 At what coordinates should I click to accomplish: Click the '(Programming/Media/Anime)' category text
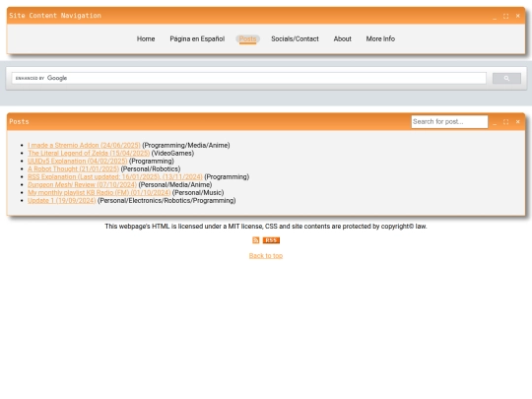186,145
